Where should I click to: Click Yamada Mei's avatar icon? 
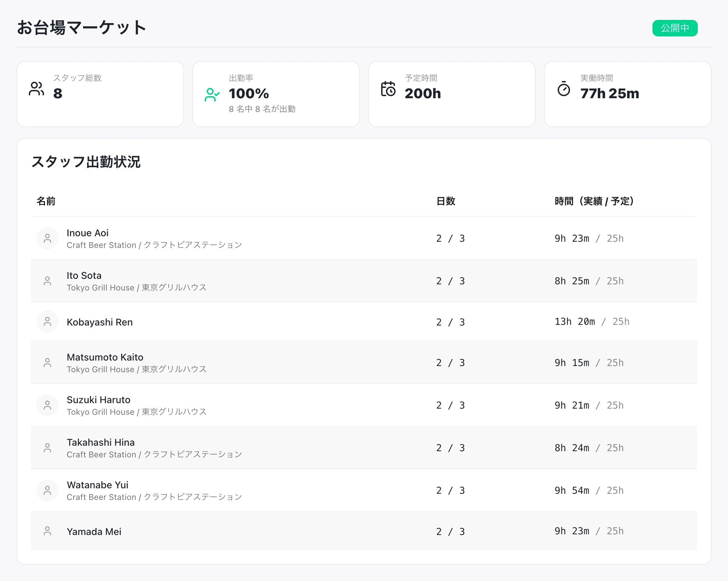(x=47, y=531)
